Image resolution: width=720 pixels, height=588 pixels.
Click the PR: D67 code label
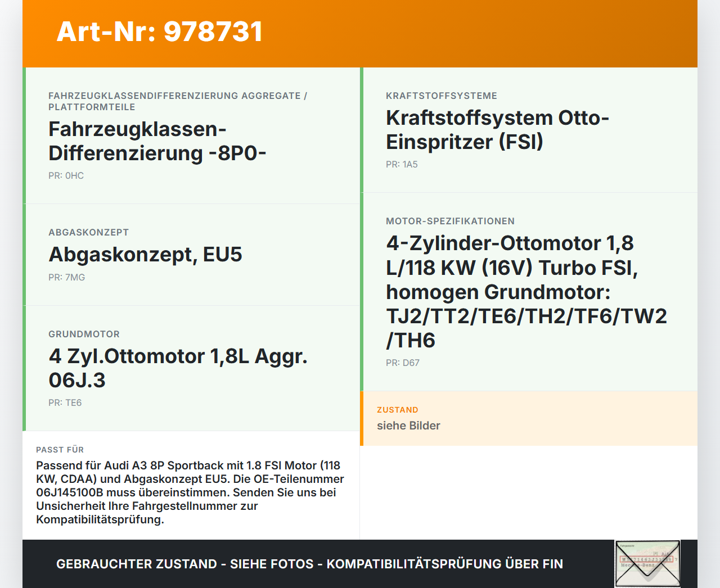(402, 363)
